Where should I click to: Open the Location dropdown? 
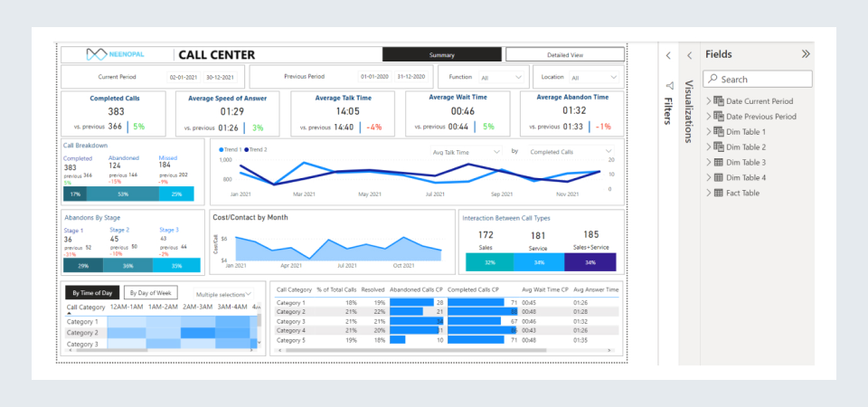(x=595, y=78)
